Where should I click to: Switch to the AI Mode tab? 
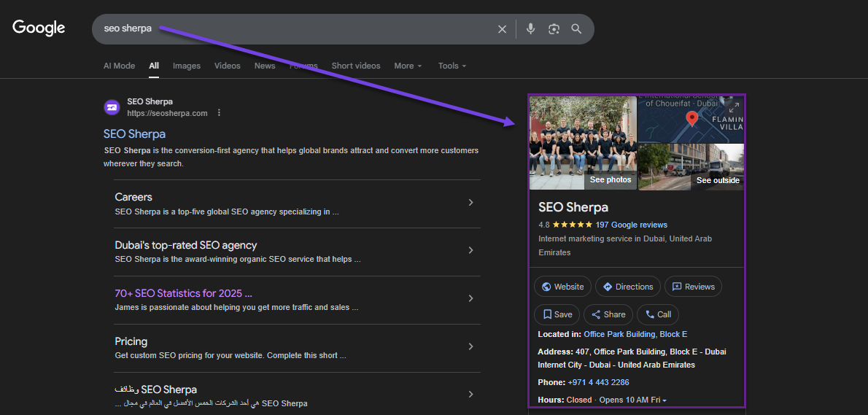[x=119, y=66]
